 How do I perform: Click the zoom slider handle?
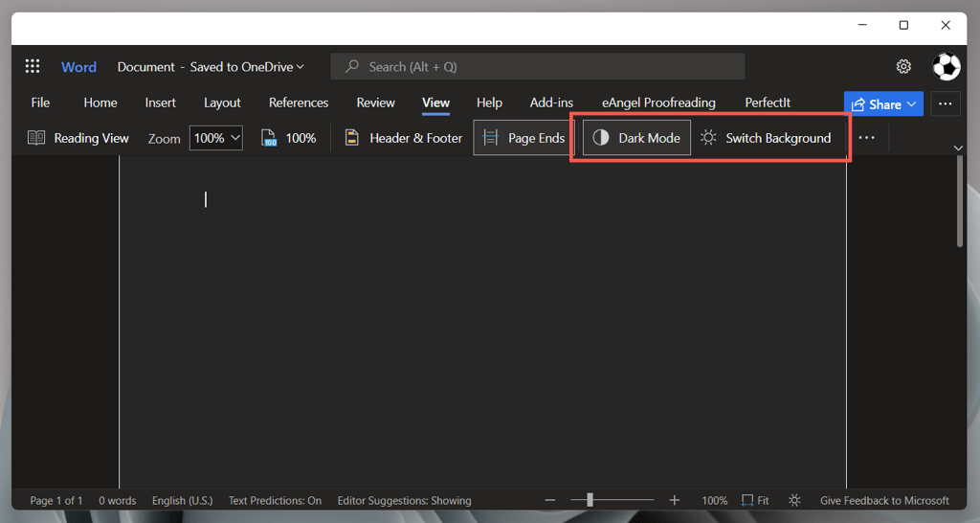pyautogui.click(x=590, y=499)
